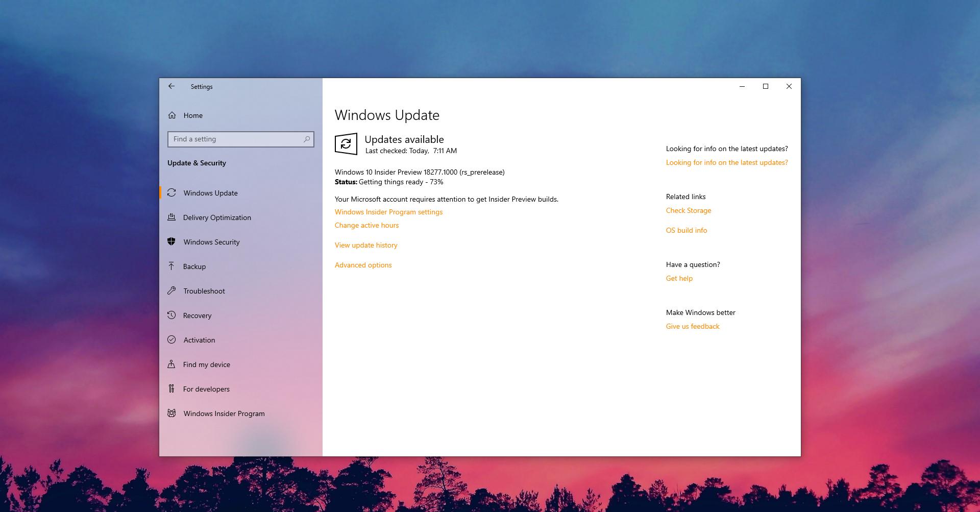Viewport: 980px width, 512px height.
Task: Click the 'Getting things ready - 73%' status text
Action: pos(401,182)
